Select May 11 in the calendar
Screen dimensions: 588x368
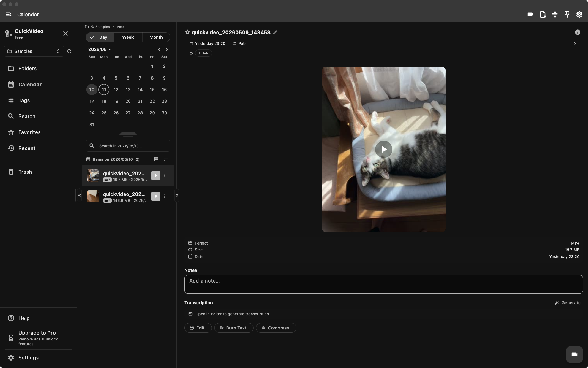104,90
